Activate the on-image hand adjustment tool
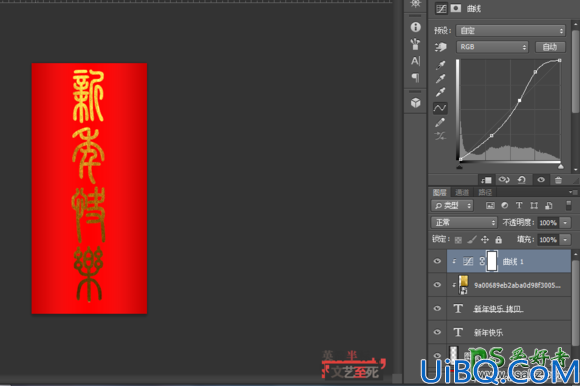This screenshot has width=580, height=386. 440,47
